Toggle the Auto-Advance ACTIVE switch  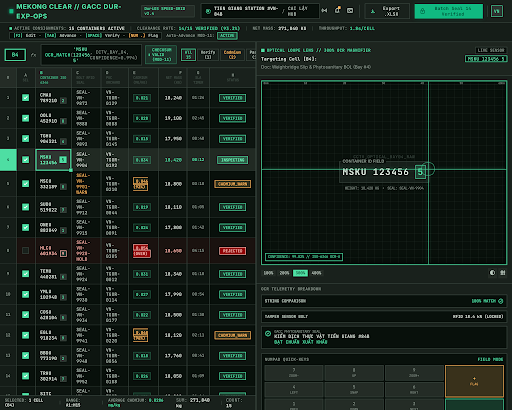227,36
